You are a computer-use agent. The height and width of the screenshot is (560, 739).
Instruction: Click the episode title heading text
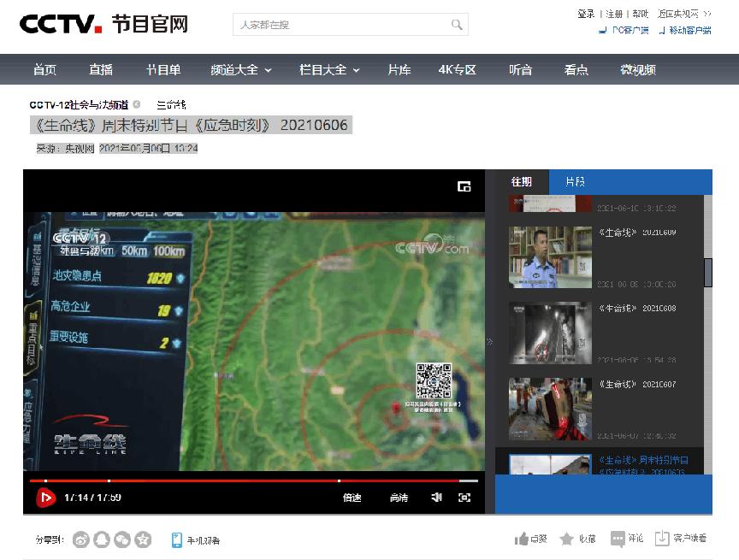[x=191, y=126]
